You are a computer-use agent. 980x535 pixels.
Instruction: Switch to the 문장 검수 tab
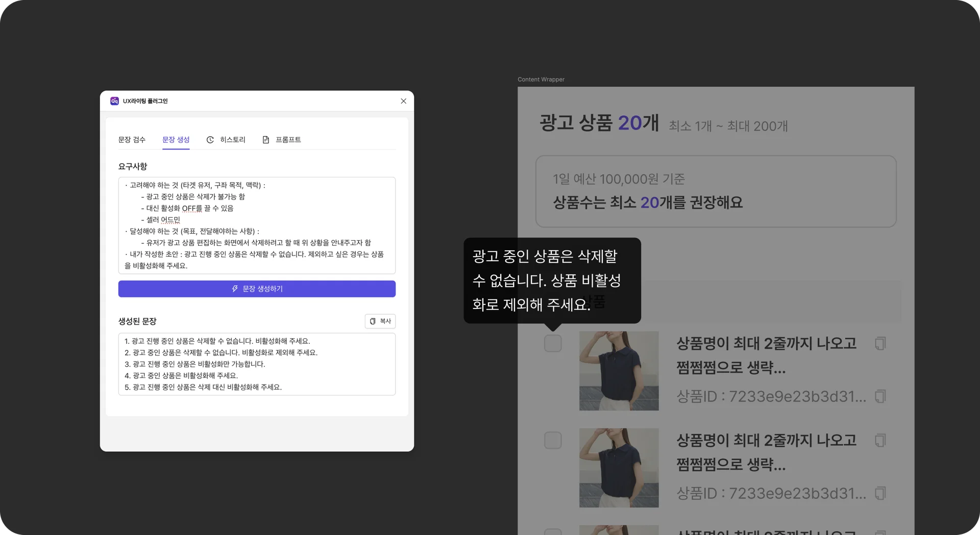132,140
